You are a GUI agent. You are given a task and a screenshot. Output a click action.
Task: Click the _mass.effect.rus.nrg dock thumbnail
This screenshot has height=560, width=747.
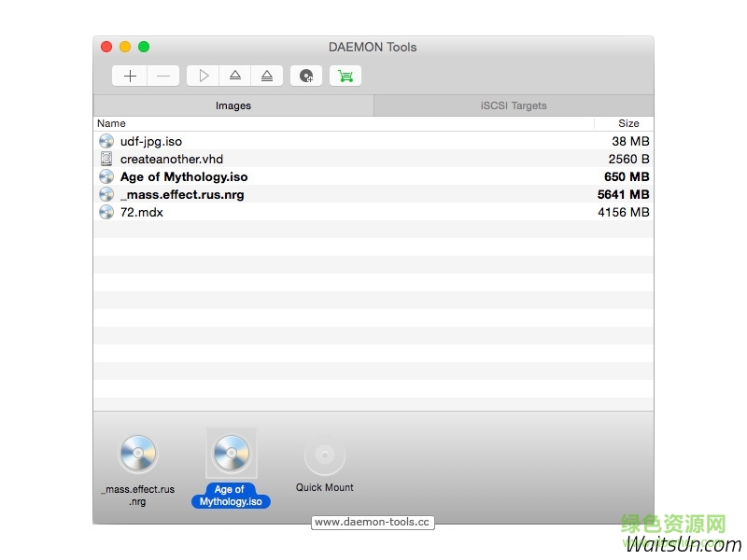(x=137, y=454)
